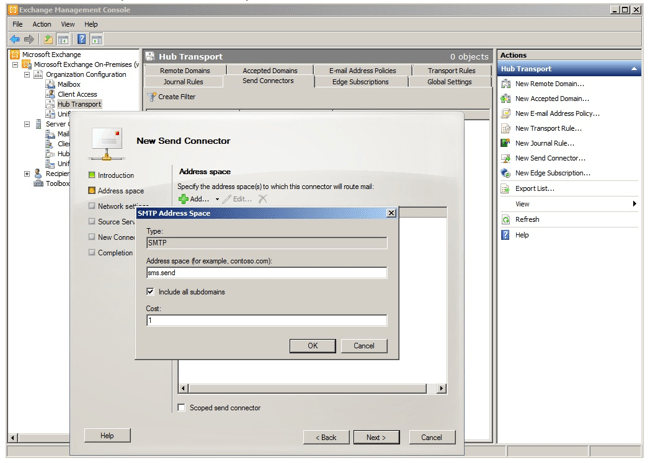Expand the Recipient Configuration node
The height and width of the screenshot is (463, 650).
point(27,174)
